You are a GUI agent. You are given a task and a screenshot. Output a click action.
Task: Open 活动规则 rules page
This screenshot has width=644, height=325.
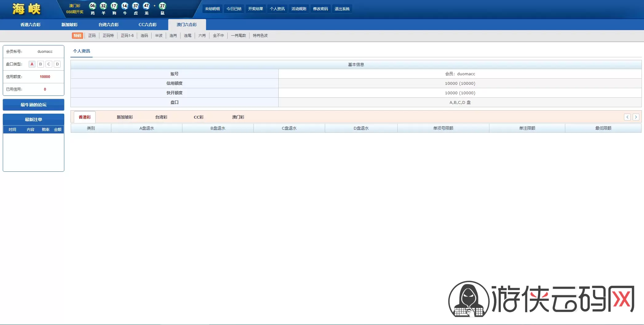point(299,9)
